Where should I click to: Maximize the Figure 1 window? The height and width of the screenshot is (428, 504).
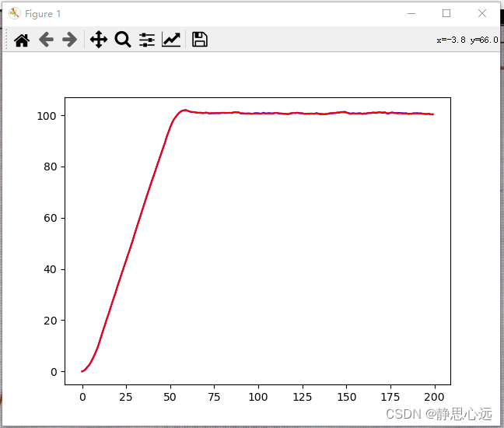point(446,13)
